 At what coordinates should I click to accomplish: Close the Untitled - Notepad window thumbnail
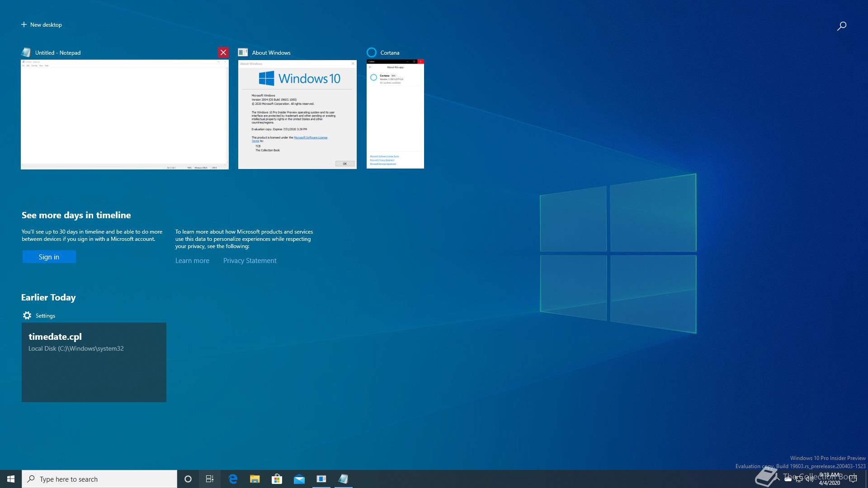point(223,52)
